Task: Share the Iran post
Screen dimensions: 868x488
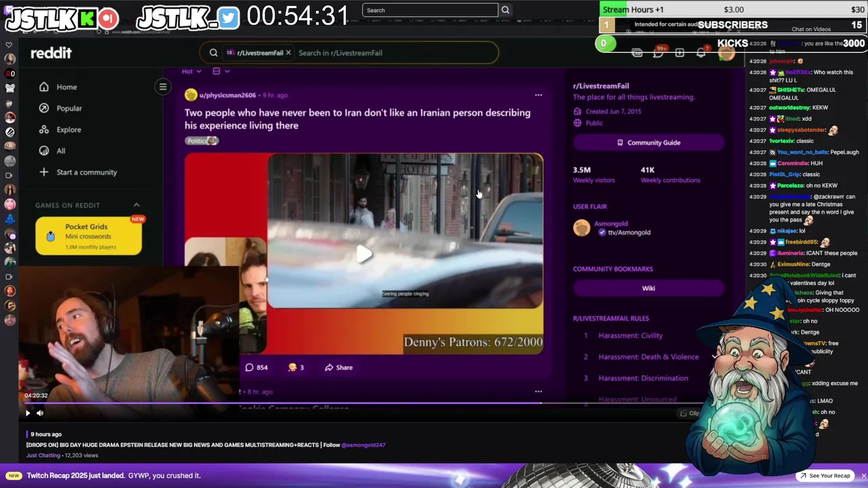Action: point(338,367)
